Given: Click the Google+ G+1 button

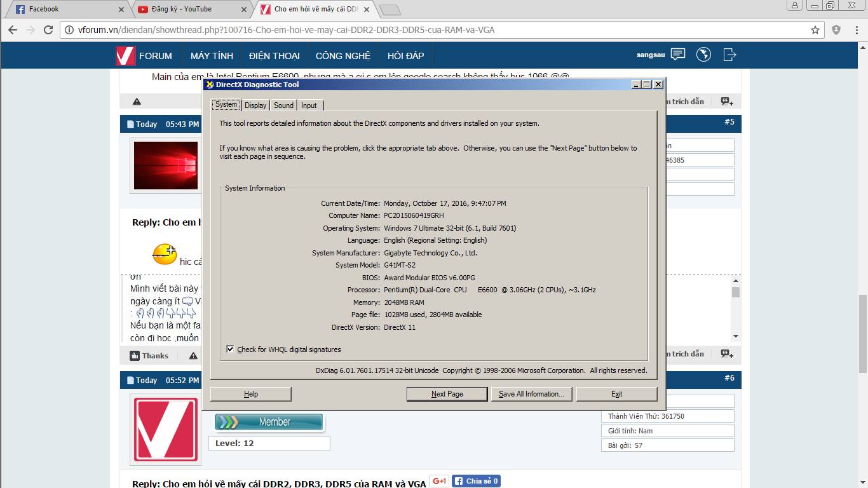Looking at the screenshot, I should (x=439, y=481).
